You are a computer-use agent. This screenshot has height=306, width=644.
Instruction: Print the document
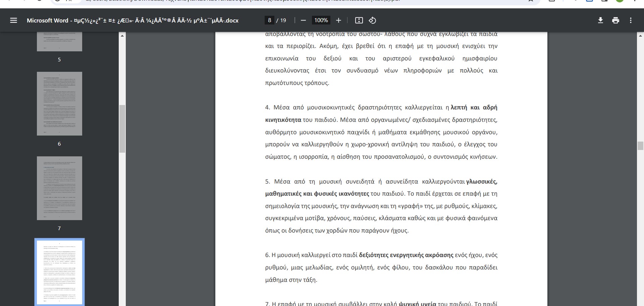pyautogui.click(x=615, y=20)
